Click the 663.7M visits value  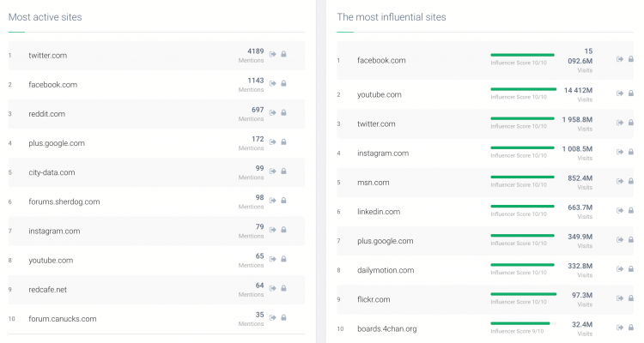(x=580, y=208)
